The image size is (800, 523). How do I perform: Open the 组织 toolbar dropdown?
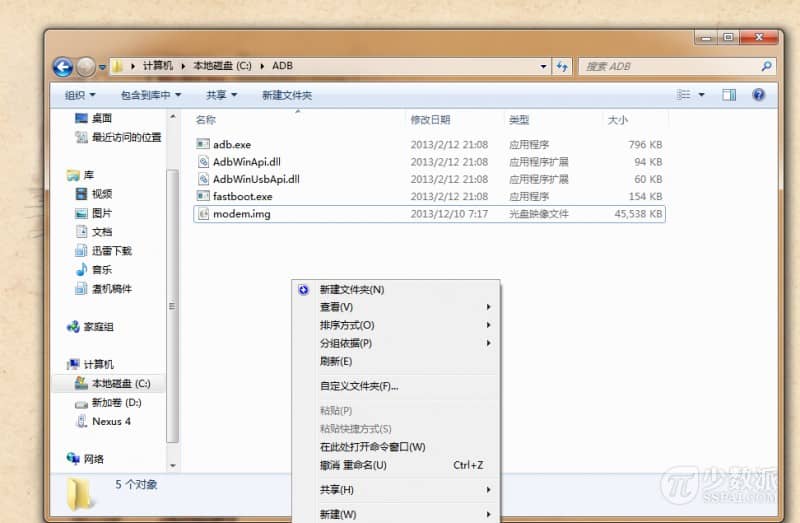(x=80, y=95)
